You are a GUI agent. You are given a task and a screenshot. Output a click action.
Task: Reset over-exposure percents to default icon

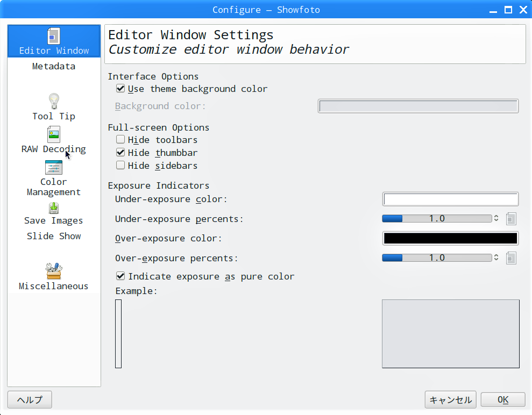[511, 258]
